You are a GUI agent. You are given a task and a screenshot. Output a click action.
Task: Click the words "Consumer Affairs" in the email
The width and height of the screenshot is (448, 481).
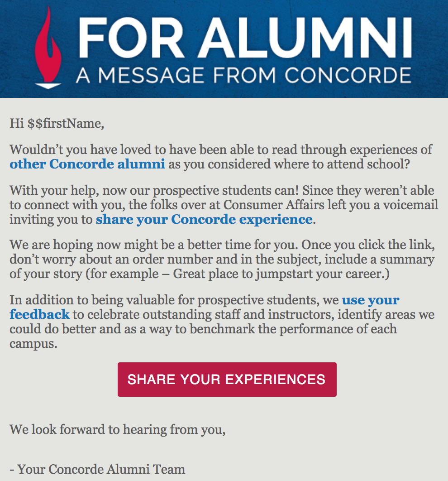coord(274,205)
